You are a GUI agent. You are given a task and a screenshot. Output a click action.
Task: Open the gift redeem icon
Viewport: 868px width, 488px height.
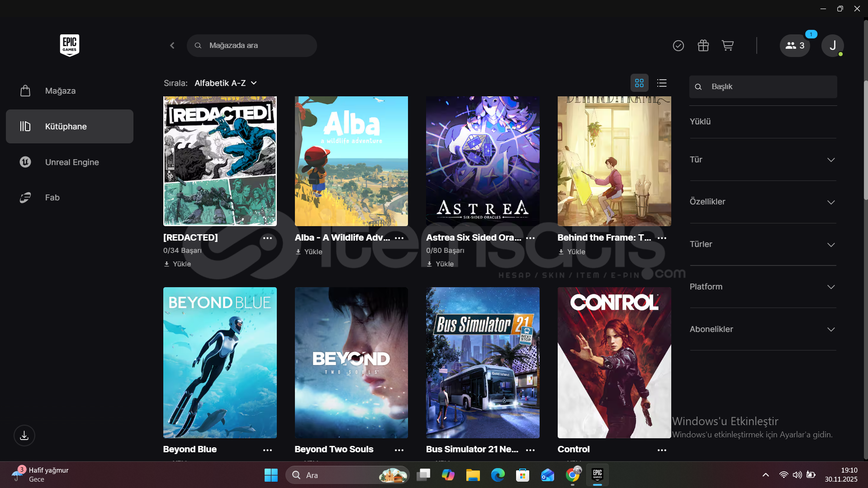pyautogui.click(x=703, y=46)
